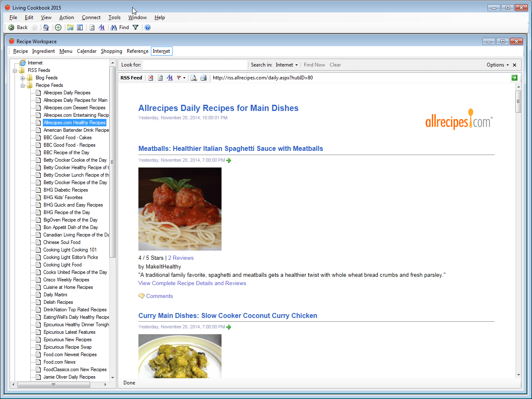Open Print Preview magnifier icon in RSS bar
Viewport: 532px width, 399px height.
194,78
